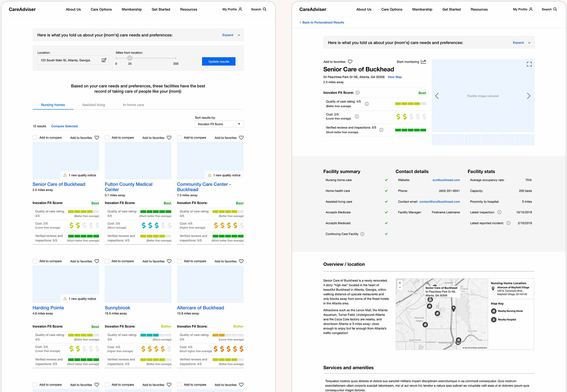The image size is (567, 392).
Task: Favorite Fulton County Medical Center with heart icon
Action: click(169, 138)
